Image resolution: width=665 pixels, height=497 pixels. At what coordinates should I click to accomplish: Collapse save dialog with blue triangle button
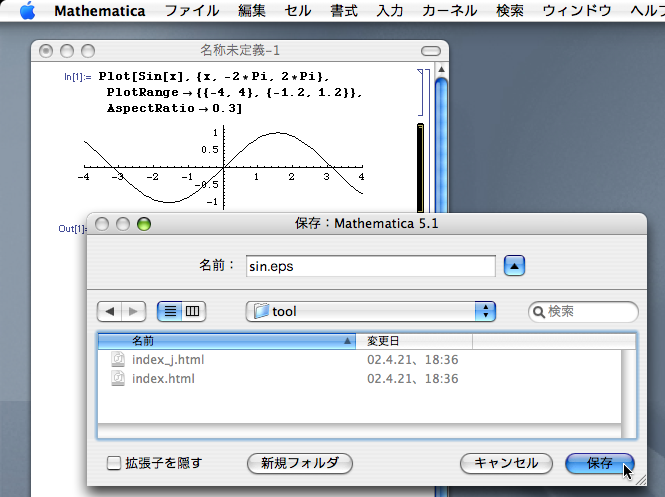click(513, 266)
